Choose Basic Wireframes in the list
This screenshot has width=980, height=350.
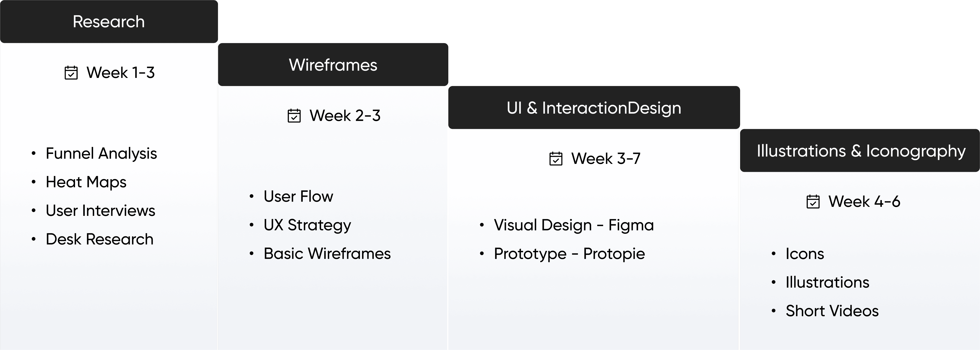click(x=327, y=253)
